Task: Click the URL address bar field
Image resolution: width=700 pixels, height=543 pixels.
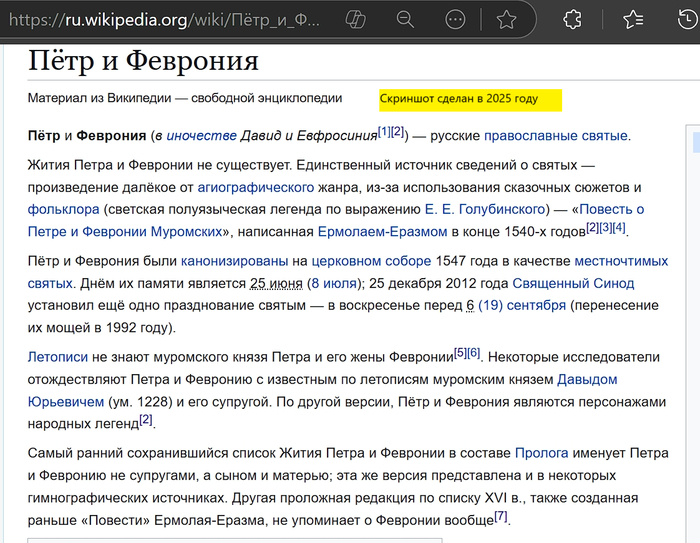Action: pos(160,19)
